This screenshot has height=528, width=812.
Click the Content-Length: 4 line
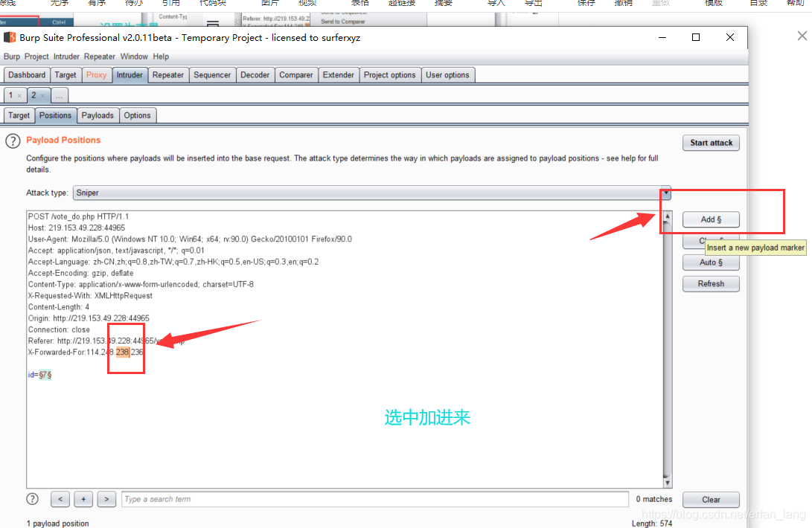(59, 307)
